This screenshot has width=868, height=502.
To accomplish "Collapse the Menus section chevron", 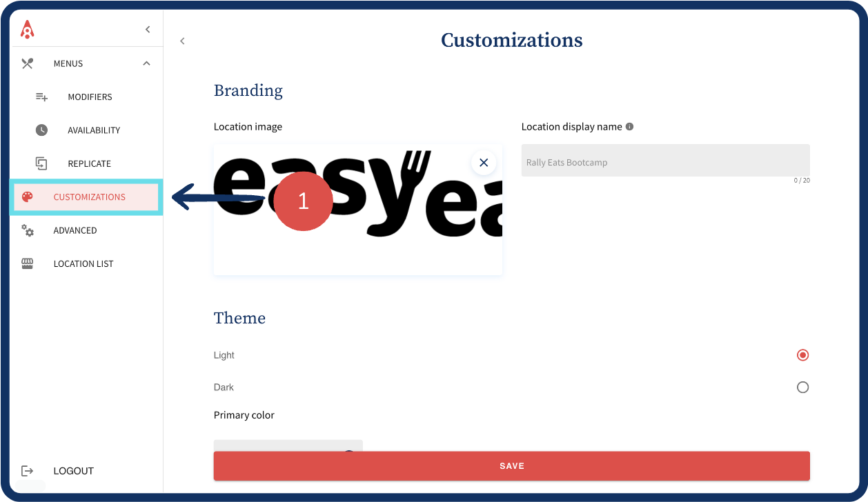I will coord(146,63).
